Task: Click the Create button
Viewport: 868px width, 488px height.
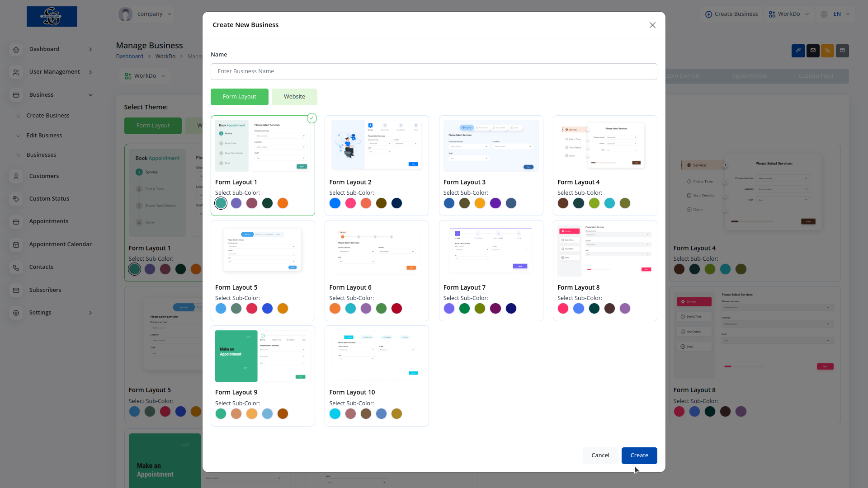Action: click(639, 455)
